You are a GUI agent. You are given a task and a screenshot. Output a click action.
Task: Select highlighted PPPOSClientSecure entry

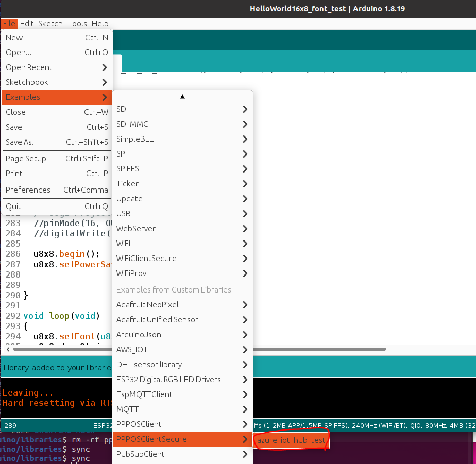pyautogui.click(x=182, y=439)
